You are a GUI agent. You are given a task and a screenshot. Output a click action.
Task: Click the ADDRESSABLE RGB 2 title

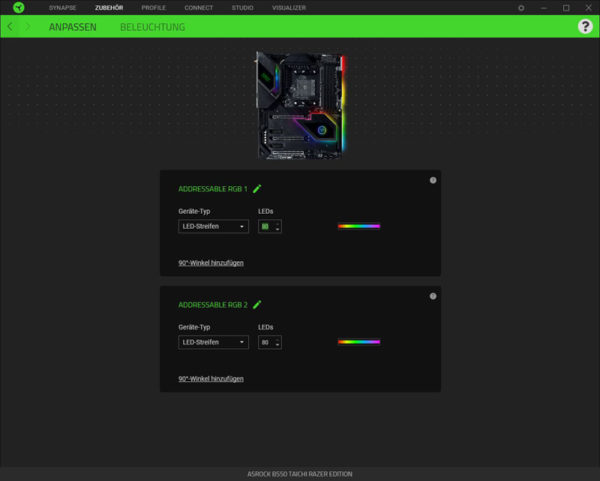(213, 305)
